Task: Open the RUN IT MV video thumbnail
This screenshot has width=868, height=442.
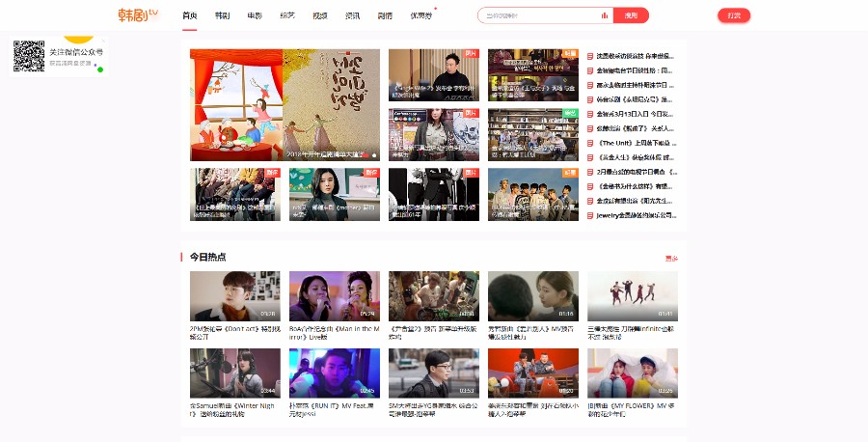Action: (x=334, y=373)
